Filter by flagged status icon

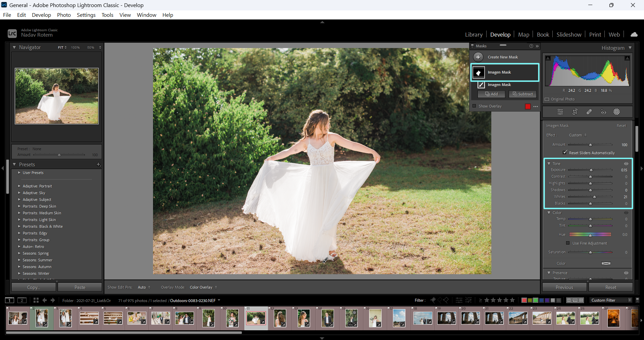(x=433, y=300)
